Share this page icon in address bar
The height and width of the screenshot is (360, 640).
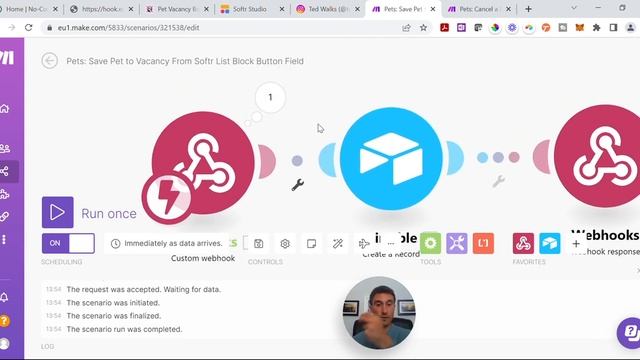coord(406,28)
